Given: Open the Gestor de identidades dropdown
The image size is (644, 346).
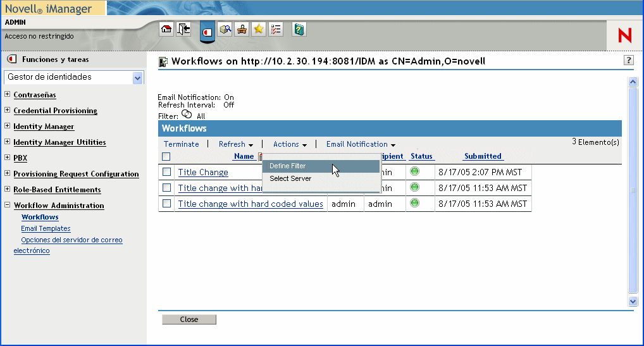Looking at the screenshot, I should tap(137, 78).
